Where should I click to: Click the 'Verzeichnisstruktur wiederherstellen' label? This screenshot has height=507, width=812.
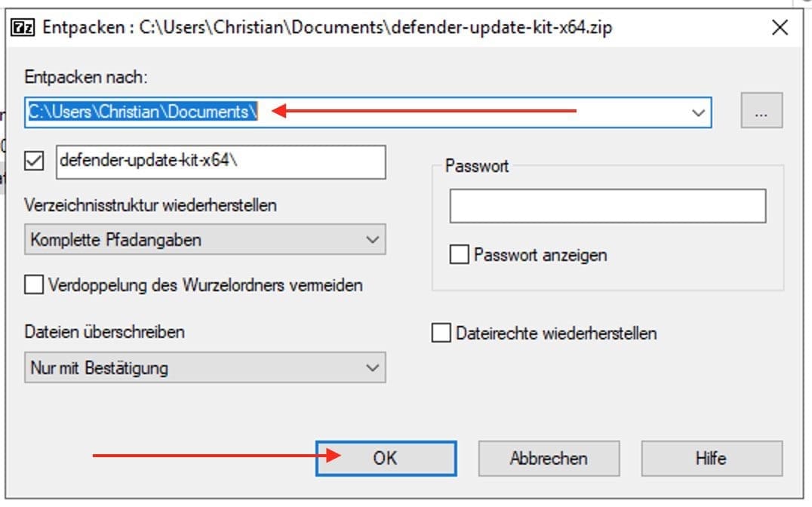[x=150, y=204]
